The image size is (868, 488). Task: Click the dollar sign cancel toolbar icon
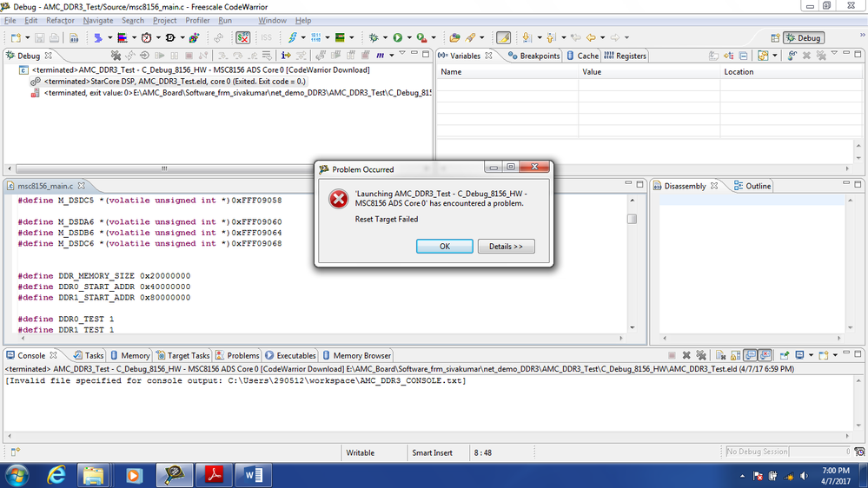click(242, 37)
